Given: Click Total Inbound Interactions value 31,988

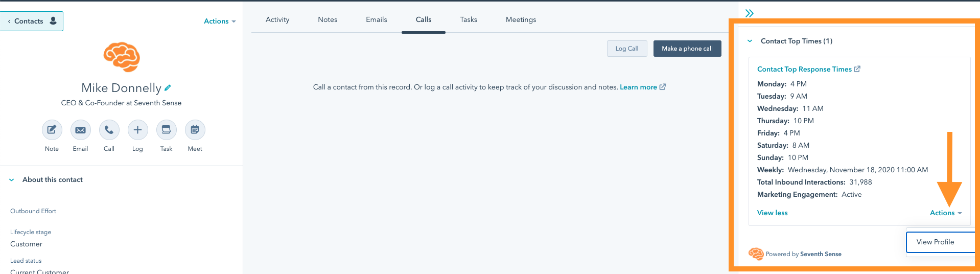Looking at the screenshot, I should point(860,182).
